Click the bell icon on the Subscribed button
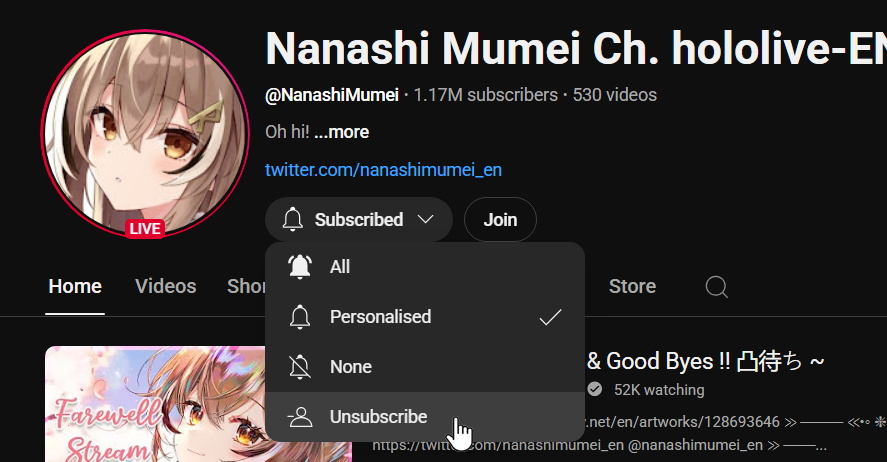887x462 pixels. click(292, 219)
